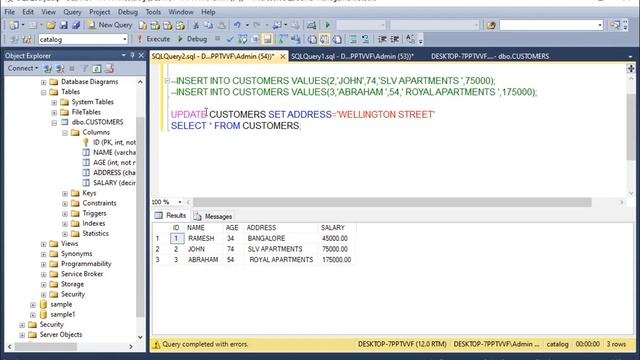Viewport: 640px width, 360px height.
Task: Switch to the SQLQuery1.sql tab
Action: coord(352,56)
